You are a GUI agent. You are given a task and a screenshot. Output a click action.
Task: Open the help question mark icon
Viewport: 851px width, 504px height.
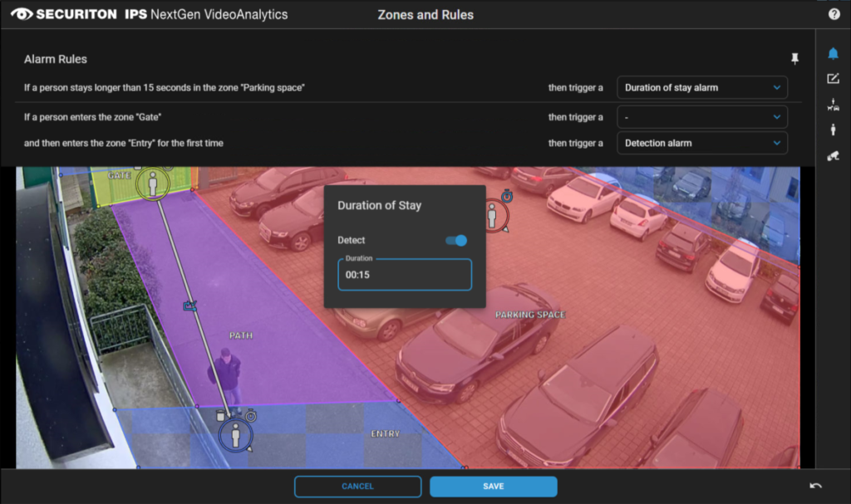[x=834, y=14]
